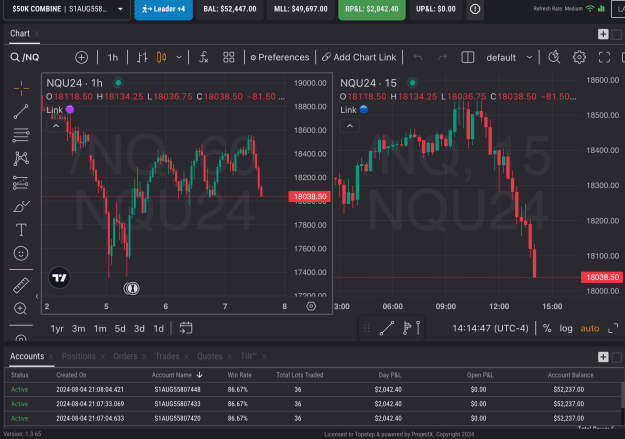Sort by Account Name column arrow
The height and width of the screenshot is (439, 625).
(x=200, y=375)
